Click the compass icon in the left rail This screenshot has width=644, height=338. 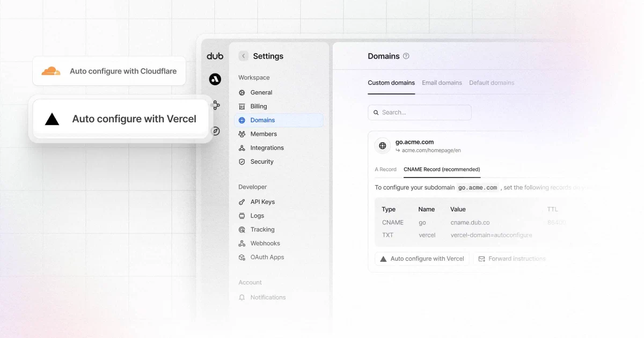215,130
